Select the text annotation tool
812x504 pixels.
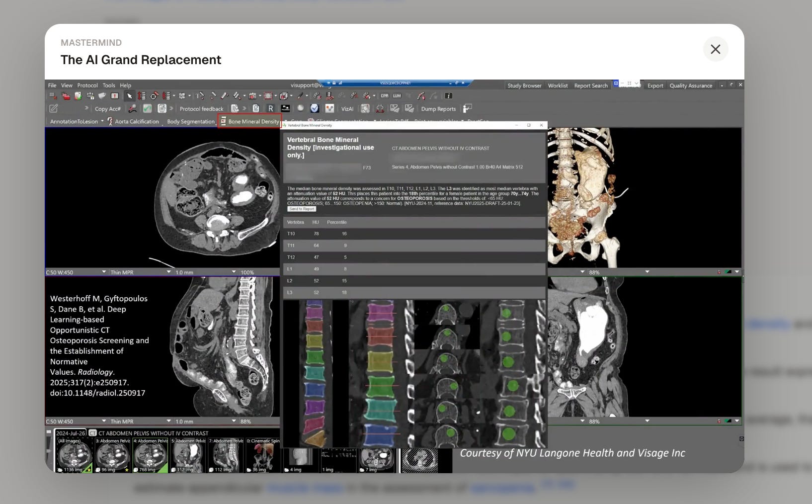point(200,96)
